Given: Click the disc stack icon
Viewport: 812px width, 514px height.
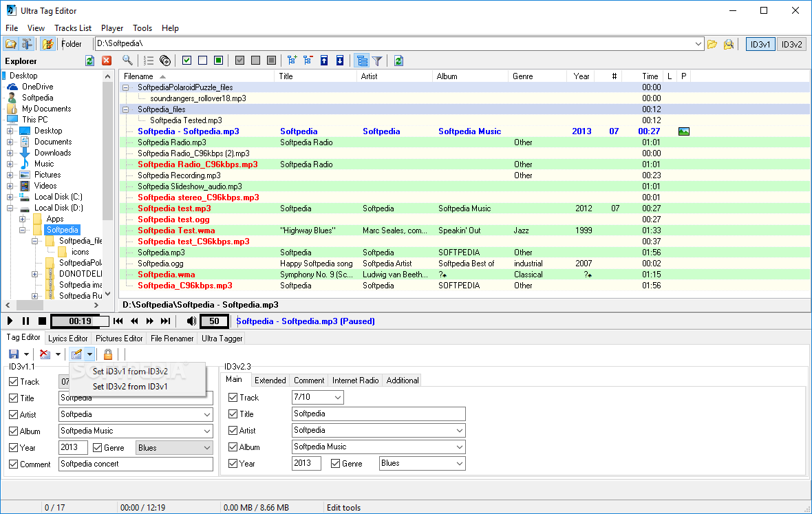Looking at the screenshot, I should coord(165,61).
